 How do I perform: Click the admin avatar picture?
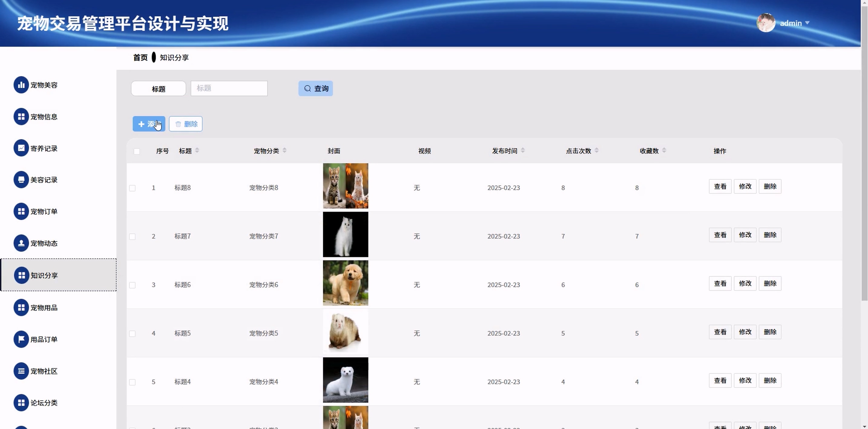[766, 23]
